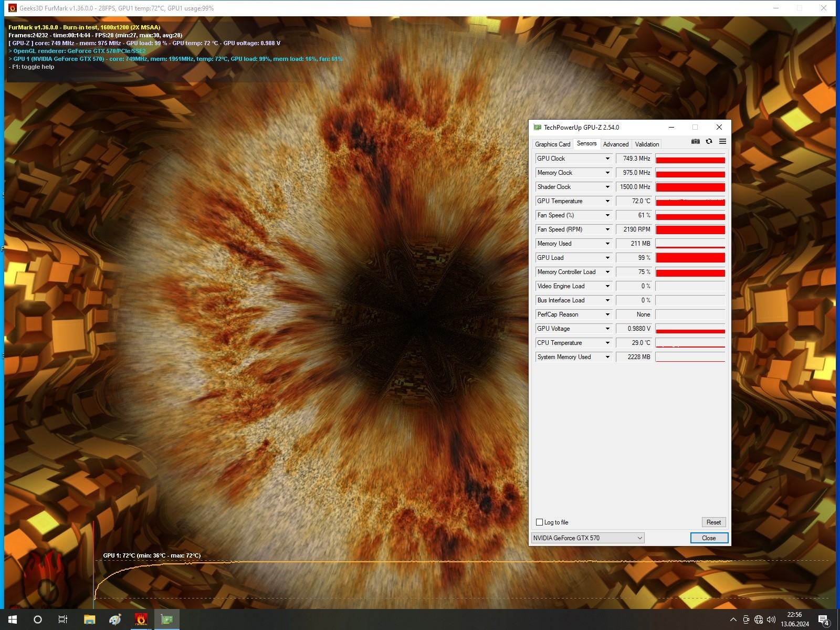Screen dimensions: 840x630
Task: Open the NVIDIA GeForce GTX 570 device selector
Action: [x=587, y=538]
